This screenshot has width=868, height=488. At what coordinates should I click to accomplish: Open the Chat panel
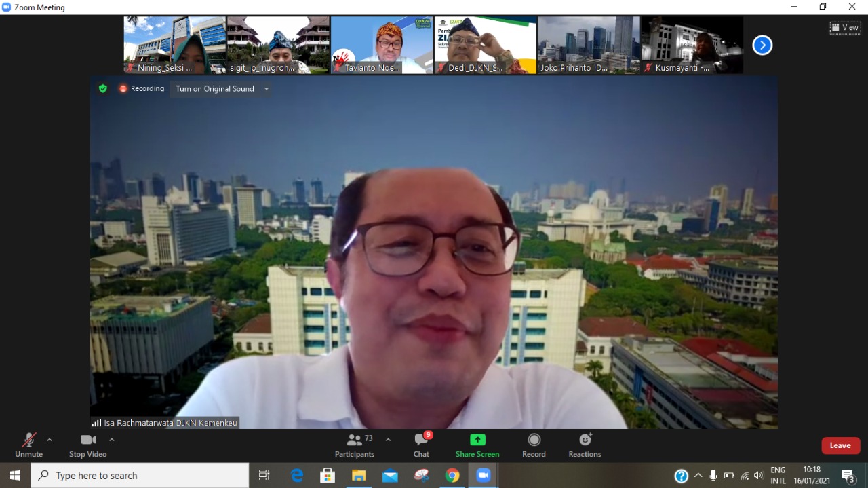421,445
